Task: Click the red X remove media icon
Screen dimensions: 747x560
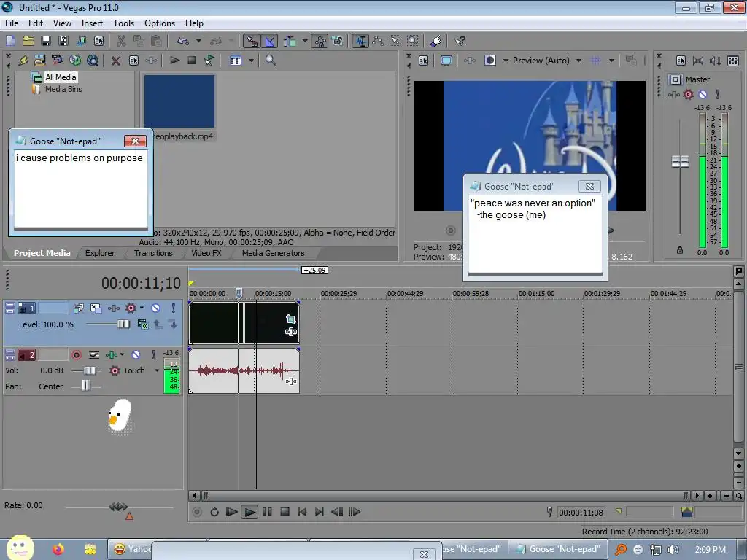Action: [115, 61]
